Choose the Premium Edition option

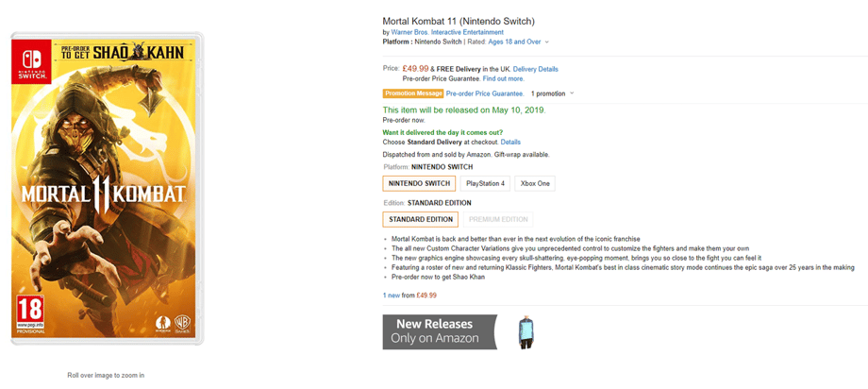(498, 219)
